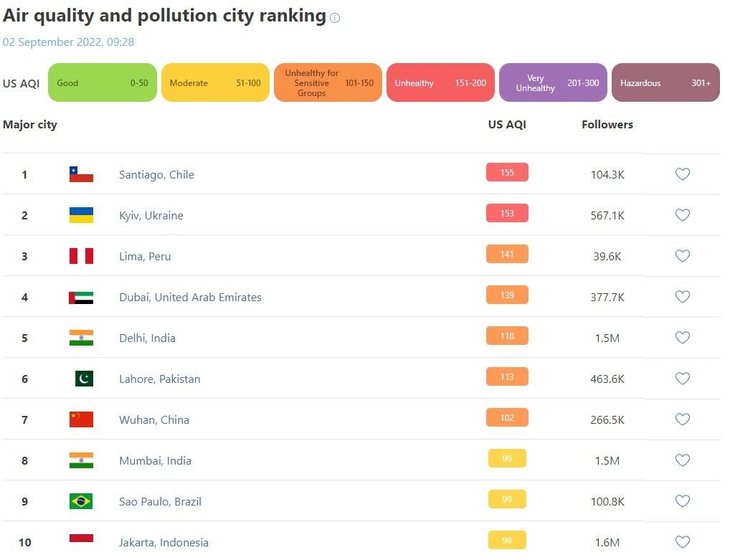Open the Jakarta, Indonesia city page
The image size is (730, 560).
163,542
